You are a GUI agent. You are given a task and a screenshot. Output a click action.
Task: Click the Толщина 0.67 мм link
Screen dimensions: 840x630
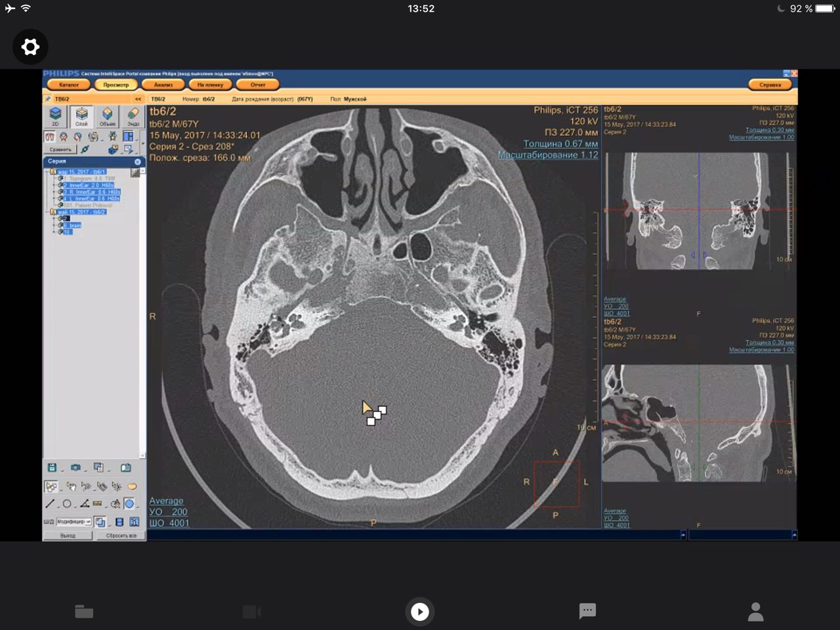(560, 144)
